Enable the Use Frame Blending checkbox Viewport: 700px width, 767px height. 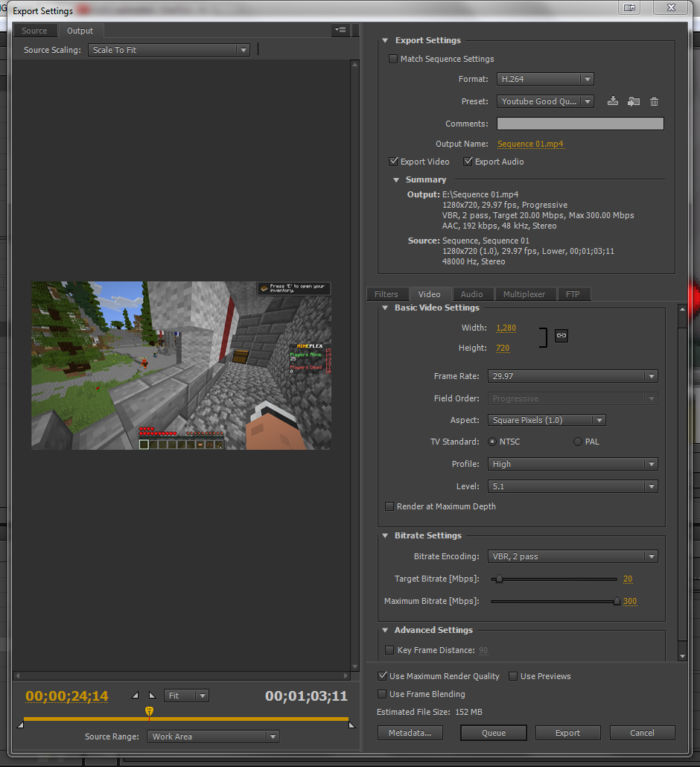tap(382, 694)
